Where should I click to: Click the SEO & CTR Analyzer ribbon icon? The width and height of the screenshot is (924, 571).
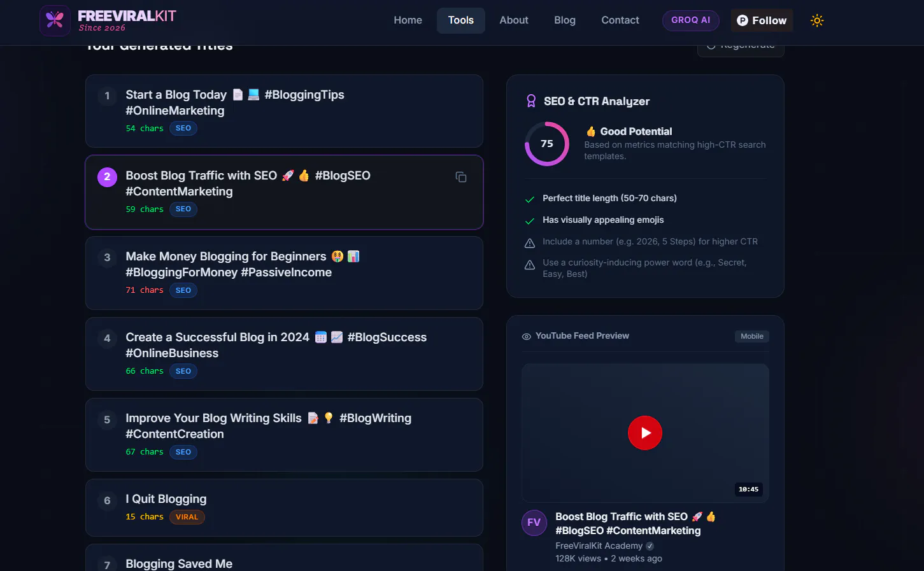(x=531, y=101)
